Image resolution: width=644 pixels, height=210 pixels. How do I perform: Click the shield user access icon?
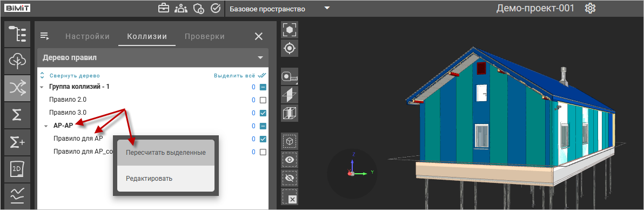(x=198, y=8)
